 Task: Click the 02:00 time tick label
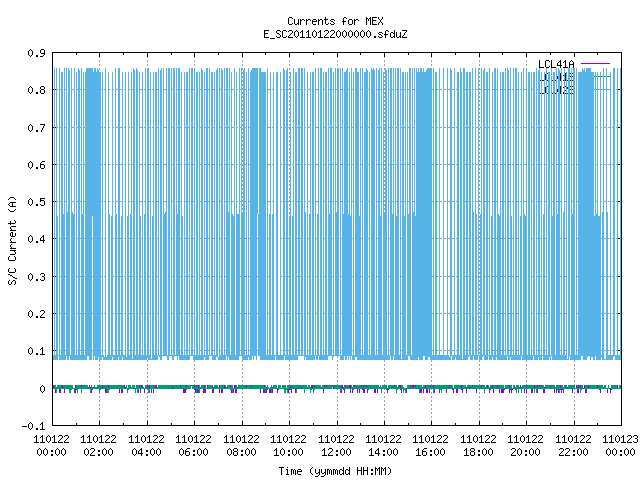tap(99, 452)
